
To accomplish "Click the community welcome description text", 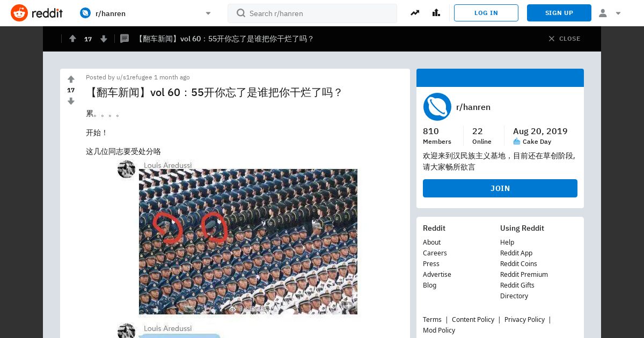I will [499, 161].
